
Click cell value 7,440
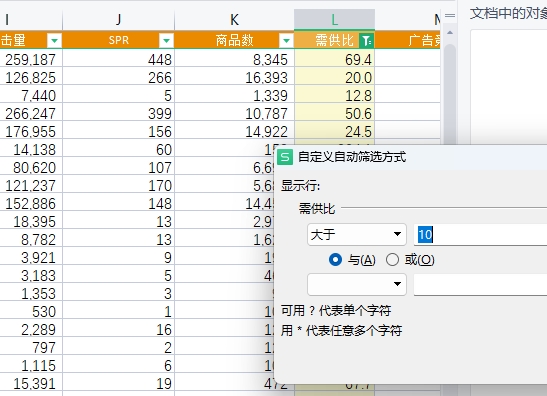pos(38,96)
